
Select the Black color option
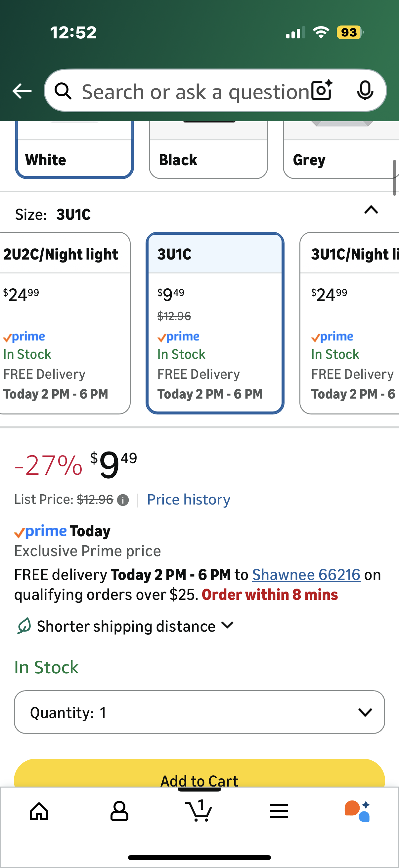point(208,158)
